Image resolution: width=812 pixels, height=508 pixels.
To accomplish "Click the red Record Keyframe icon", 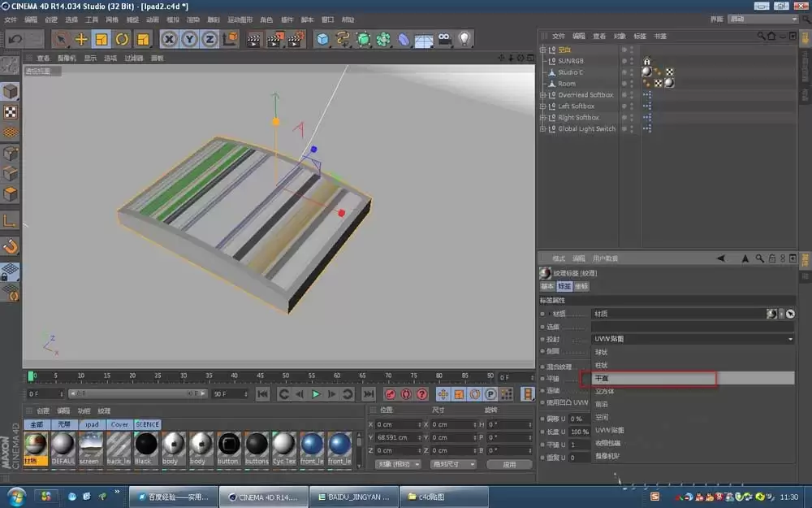I will (390, 393).
